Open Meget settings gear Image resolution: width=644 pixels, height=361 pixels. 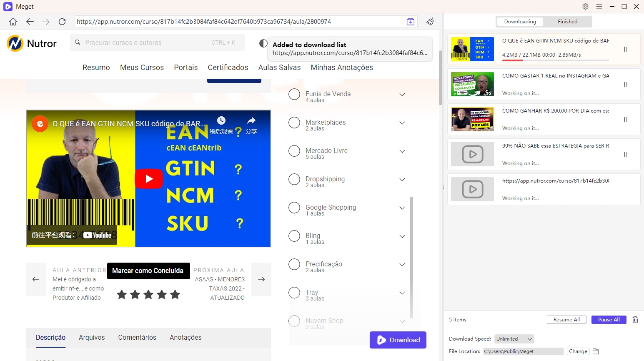(586, 6)
